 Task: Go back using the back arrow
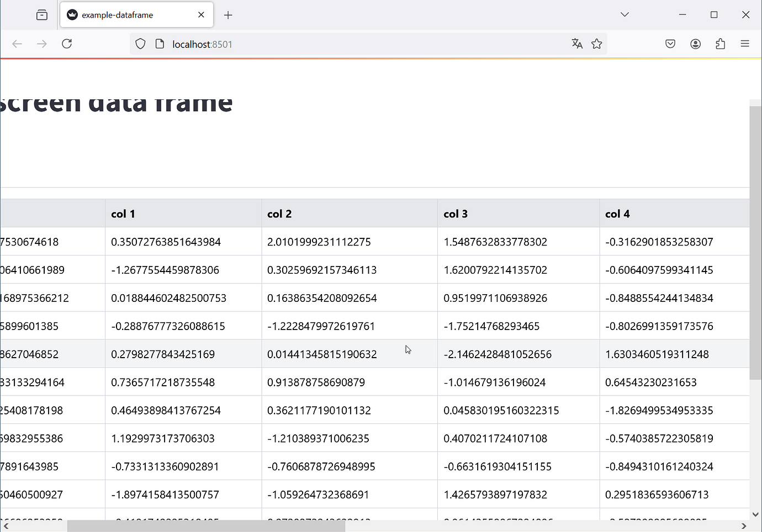tap(17, 44)
